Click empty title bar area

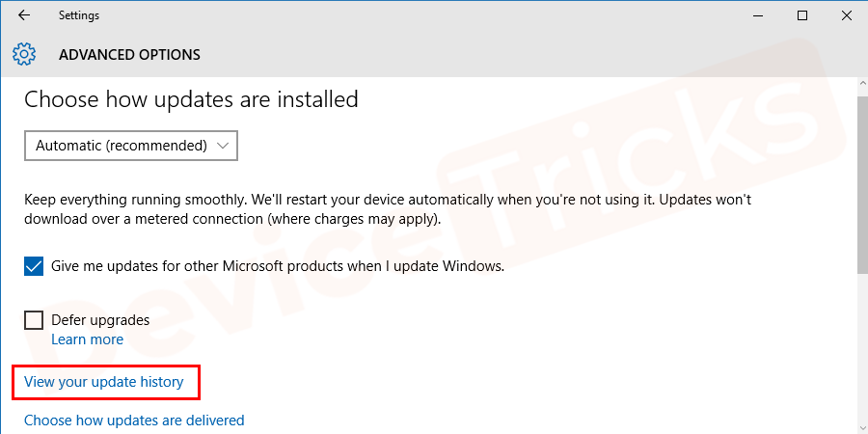[x=434, y=15]
